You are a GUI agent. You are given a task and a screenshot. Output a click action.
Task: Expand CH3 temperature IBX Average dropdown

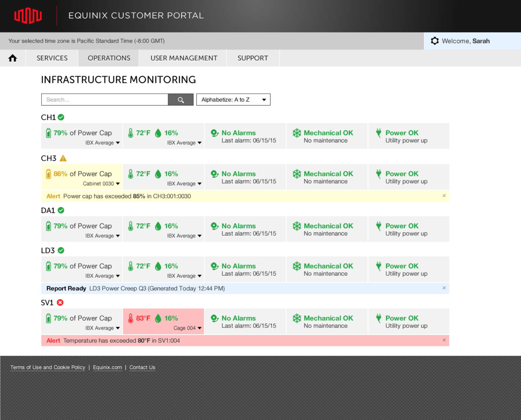184,184
